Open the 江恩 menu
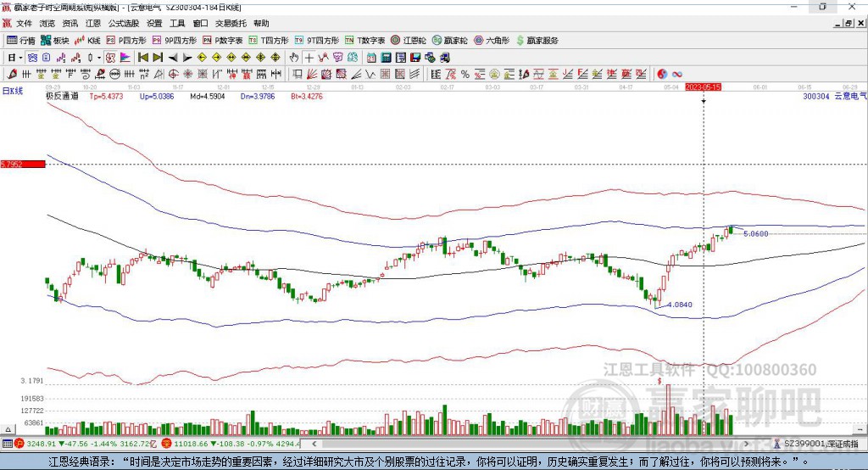Viewport: 868px width, 470px height. pyautogui.click(x=93, y=24)
